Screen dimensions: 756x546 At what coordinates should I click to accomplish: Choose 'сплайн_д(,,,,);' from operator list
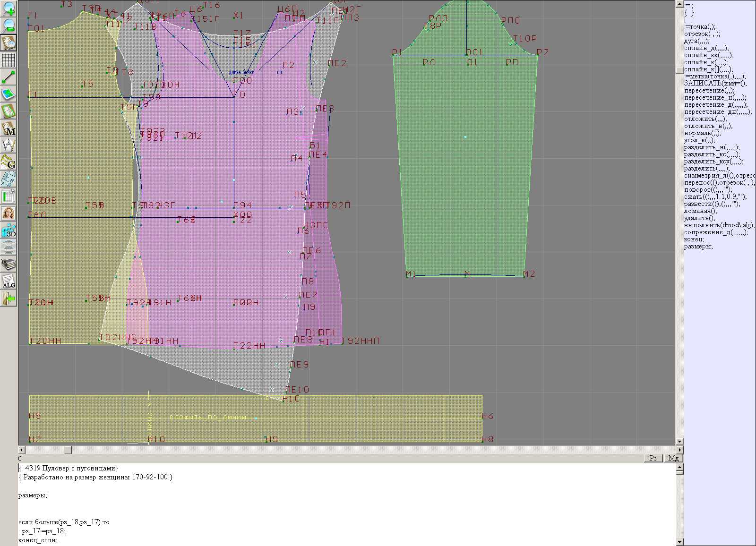(x=706, y=48)
